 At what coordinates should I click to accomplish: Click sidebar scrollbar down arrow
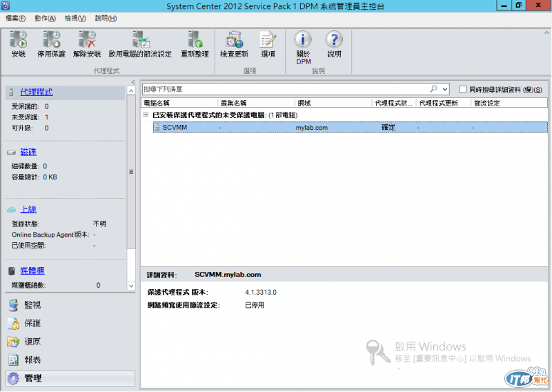coord(131,286)
